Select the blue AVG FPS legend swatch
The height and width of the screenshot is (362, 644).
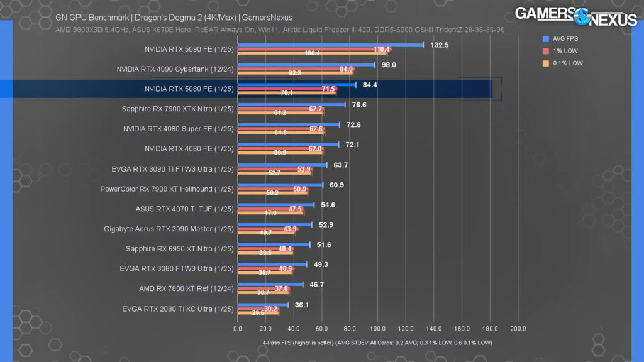[x=546, y=38]
